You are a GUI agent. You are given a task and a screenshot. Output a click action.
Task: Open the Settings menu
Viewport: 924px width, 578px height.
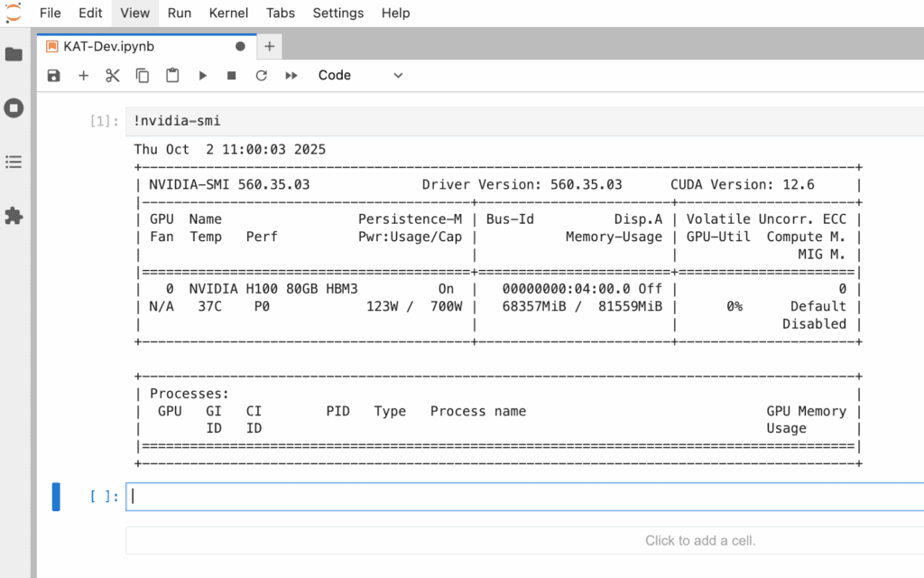[337, 13]
